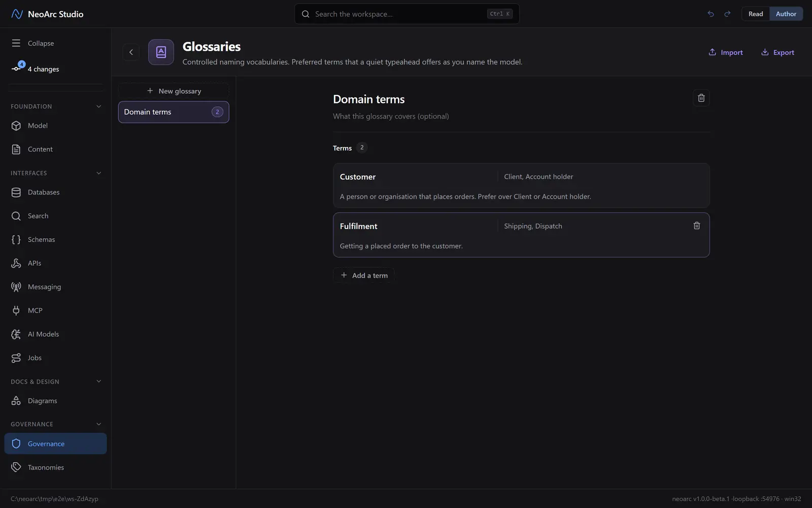Open the AI Models brain icon
The width and height of the screenshot is (812, 508).
pos(16,334)
